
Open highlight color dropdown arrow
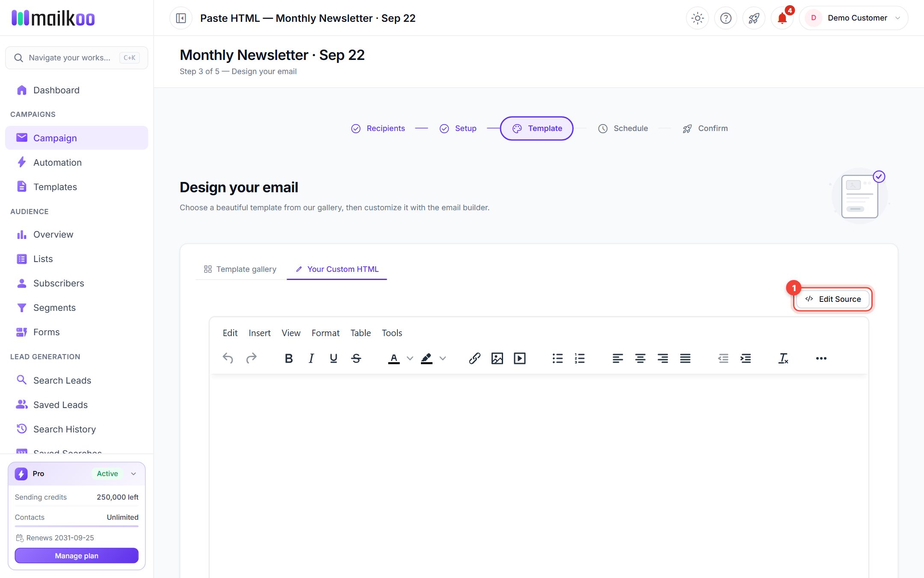[443, 358]
